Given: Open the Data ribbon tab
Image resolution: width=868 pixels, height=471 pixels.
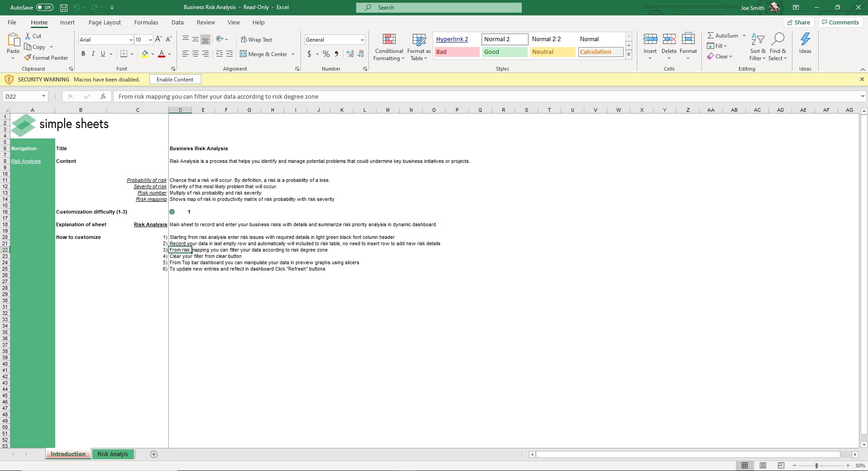Looking at the screenshot, I should [x=177, y=22].
